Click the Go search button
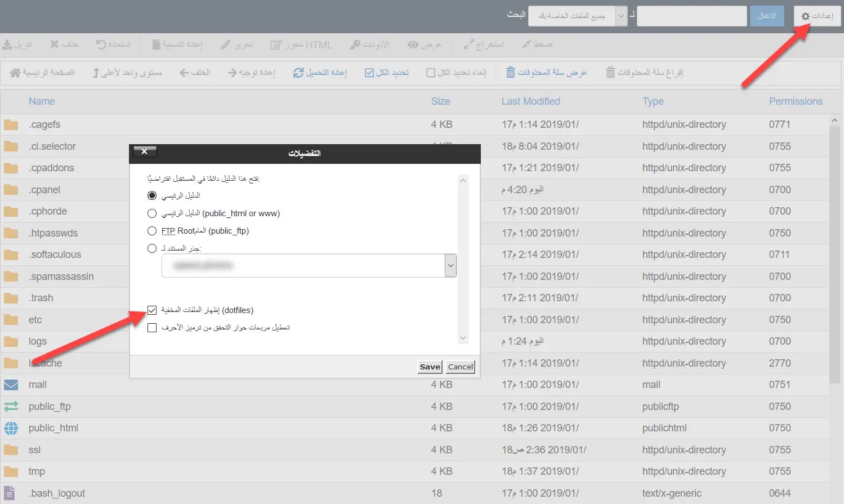This screenshot has height=504, width=844. coord(766,16)
